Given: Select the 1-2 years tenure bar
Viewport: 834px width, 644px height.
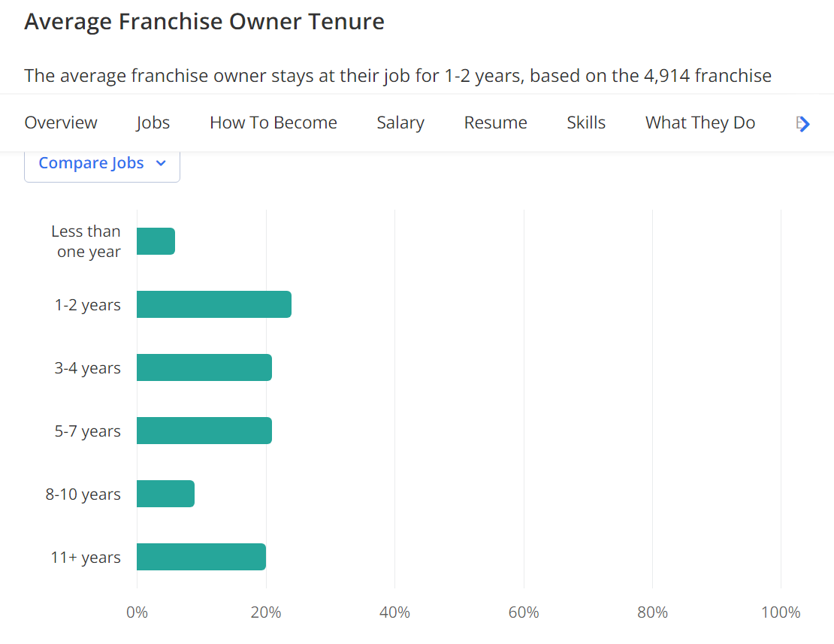Looking at the screenshot, I should pos(213,304).
